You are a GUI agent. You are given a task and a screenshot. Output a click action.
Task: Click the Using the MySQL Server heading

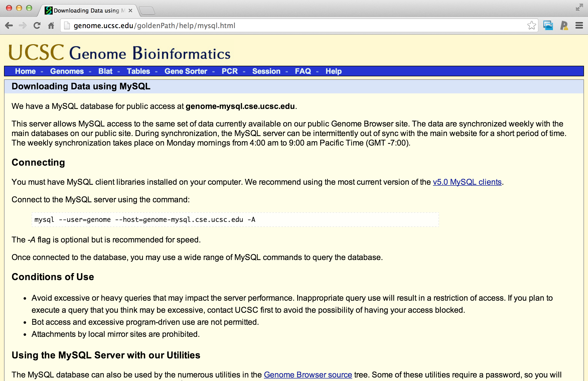click(106, 355)
